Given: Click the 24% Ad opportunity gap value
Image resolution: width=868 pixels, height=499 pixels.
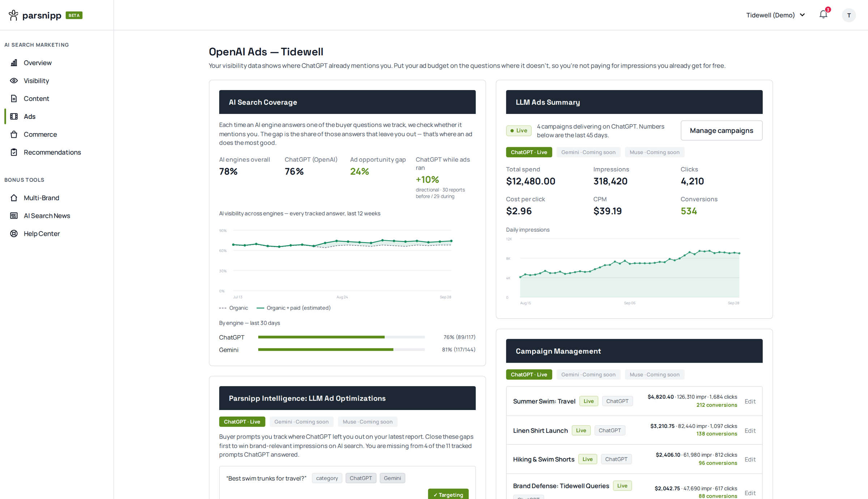Looking at the screenshot, I should [x=359, y=171].
